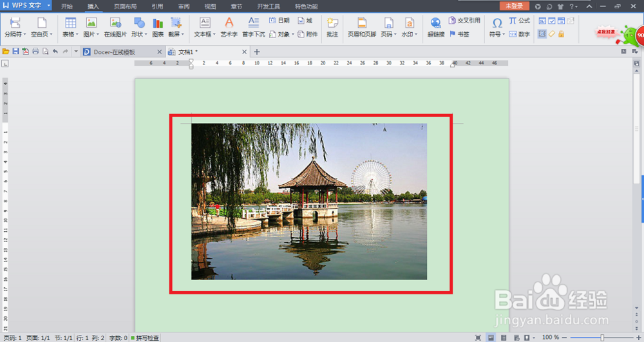Image resolution: width=644 pixels, height=342 pixels.
Task: Expand the 空白页 dropdown arrow
Action: (x=51, y=35)
